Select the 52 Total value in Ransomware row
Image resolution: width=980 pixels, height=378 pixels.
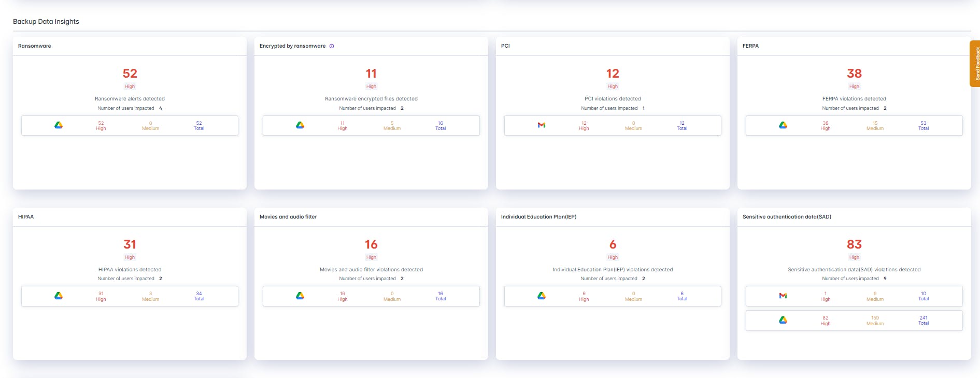tap(199, 126)
